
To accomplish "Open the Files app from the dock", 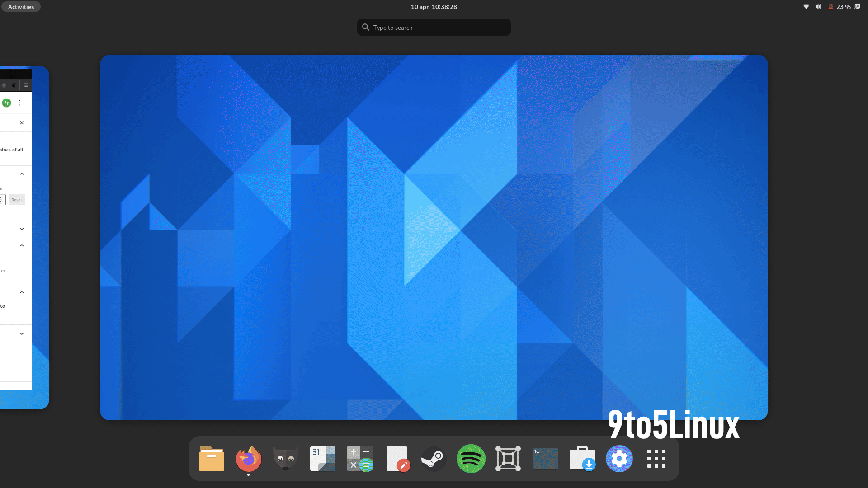I will pyautogui.click(x=211, y=459).
